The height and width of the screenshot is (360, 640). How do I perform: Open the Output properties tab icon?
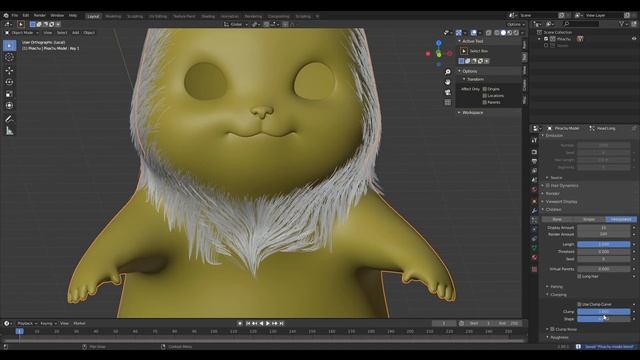534,161
